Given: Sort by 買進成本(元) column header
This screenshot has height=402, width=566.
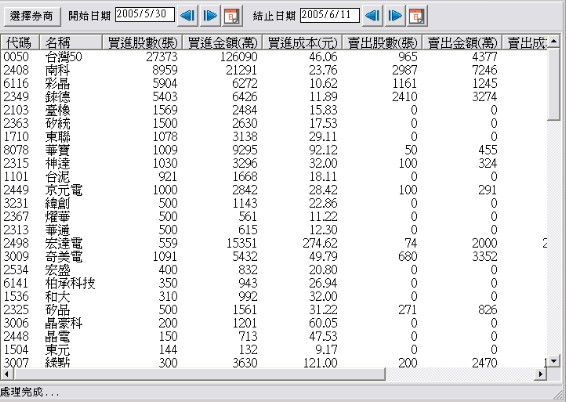Looking at the screenshot, I should [x=302, y=43].
